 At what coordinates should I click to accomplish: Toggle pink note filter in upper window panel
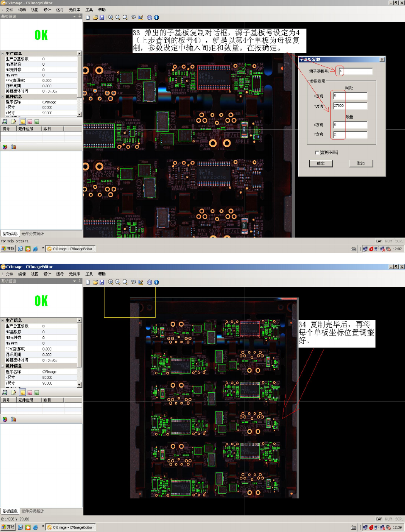[x=30, y=122]
